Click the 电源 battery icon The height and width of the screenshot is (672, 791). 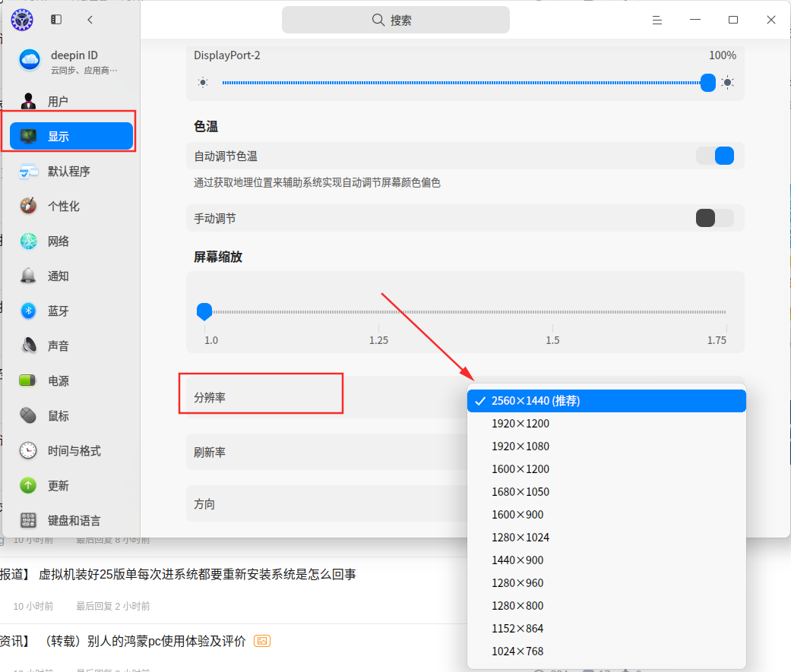[28, 380]
